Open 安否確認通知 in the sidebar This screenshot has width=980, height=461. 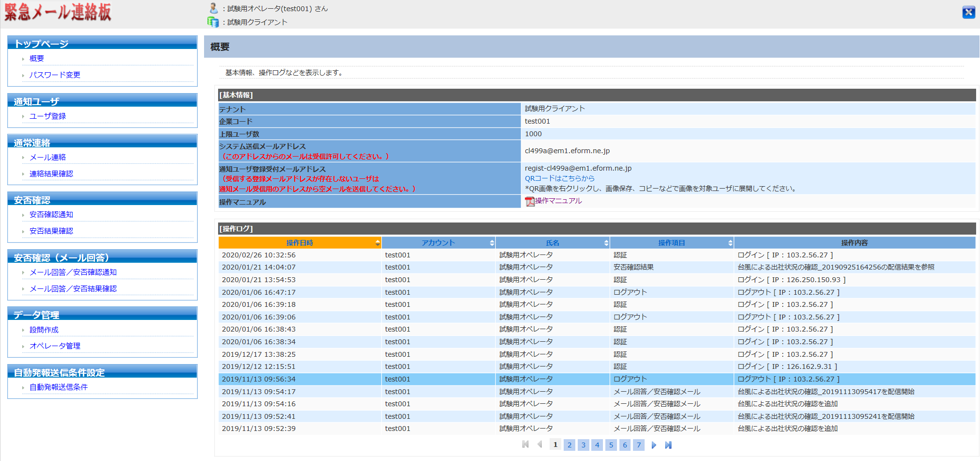pos(51,214)
